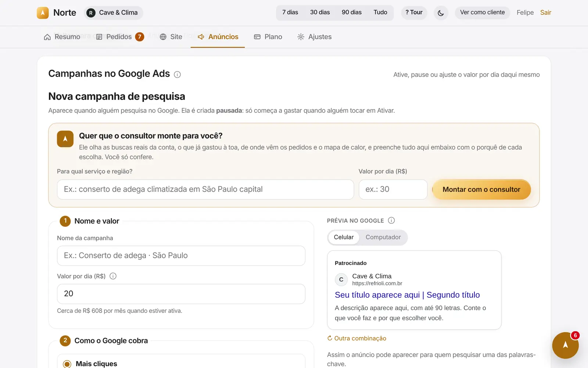The height and width of the screenshot is (368, 588).
Task: Click Ver como cliente button
Action: pyautogui.click(x=482, y=13)
